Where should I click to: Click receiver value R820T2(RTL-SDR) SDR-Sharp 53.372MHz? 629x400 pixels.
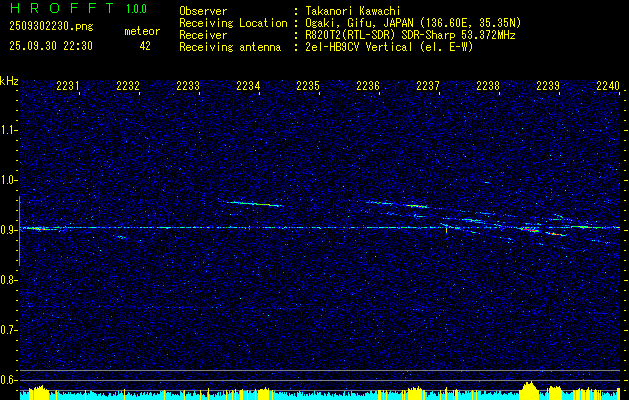410,35
